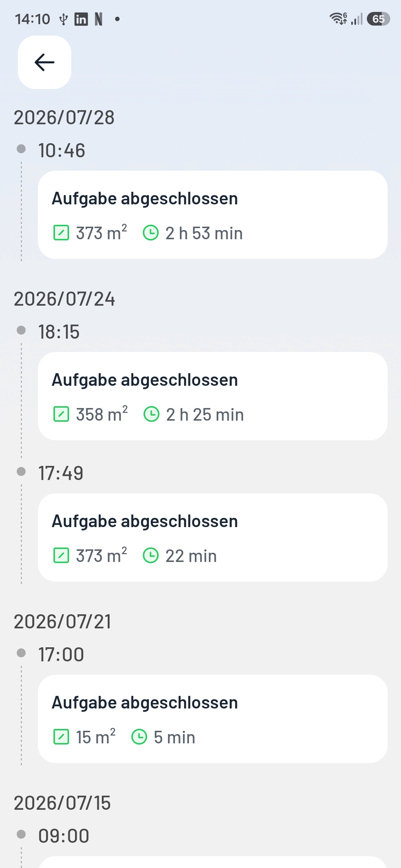Tap the LinkedIn notification icon in status bar
Viewport: 401px width, 868px height.
coord(81,19)
